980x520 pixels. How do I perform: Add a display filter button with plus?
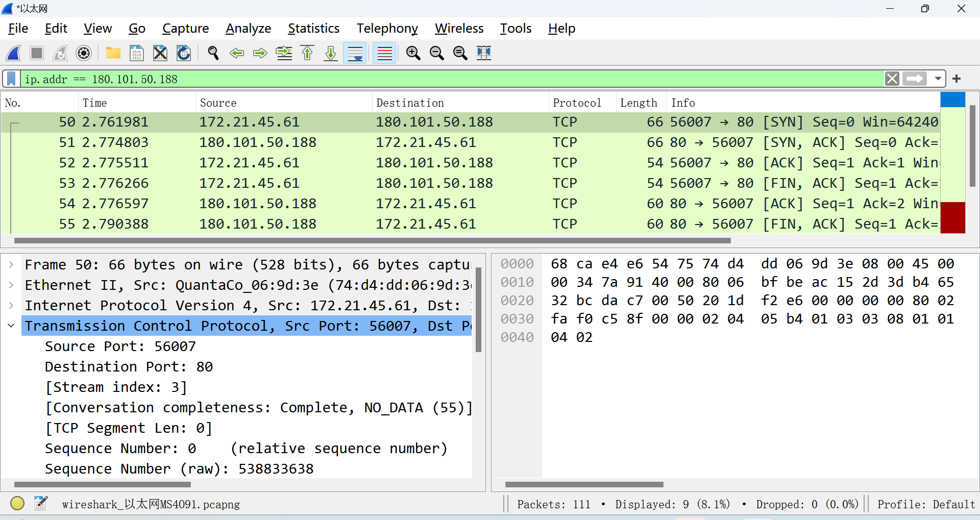tap(957, 79)
